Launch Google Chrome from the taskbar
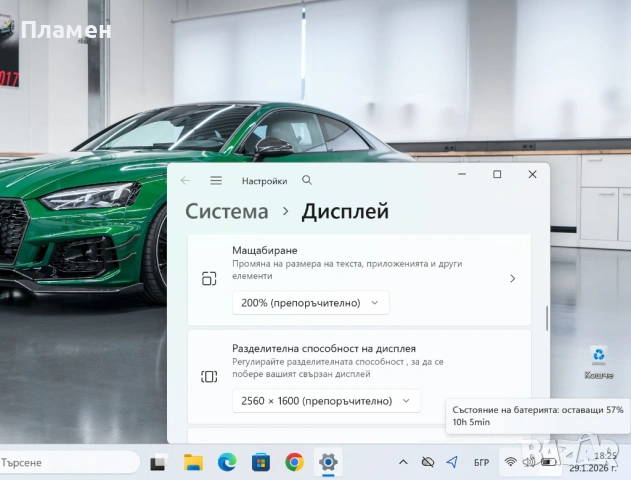Viewport: 631px width, 480px height. (x=295, y=462)
